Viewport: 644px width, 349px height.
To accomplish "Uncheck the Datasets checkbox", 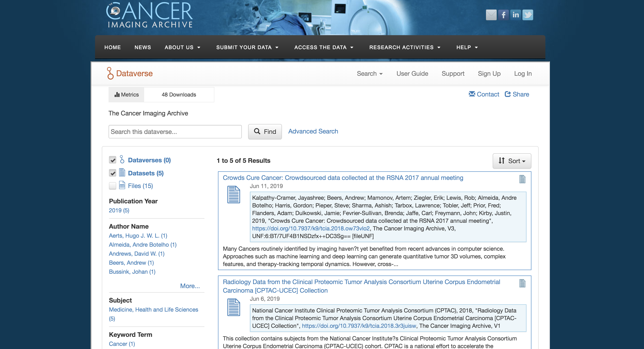I will (113, 173).
